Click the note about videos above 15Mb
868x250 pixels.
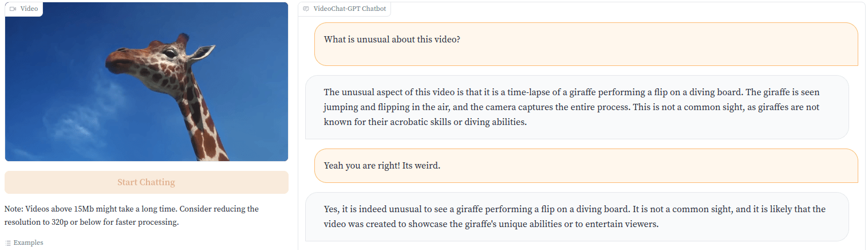[132, 216]
